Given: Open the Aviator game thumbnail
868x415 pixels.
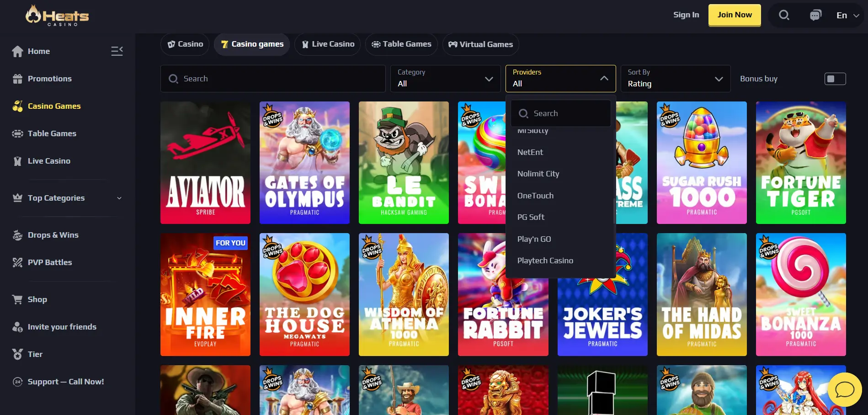Looking at the screenshot, I should [205, 162].
